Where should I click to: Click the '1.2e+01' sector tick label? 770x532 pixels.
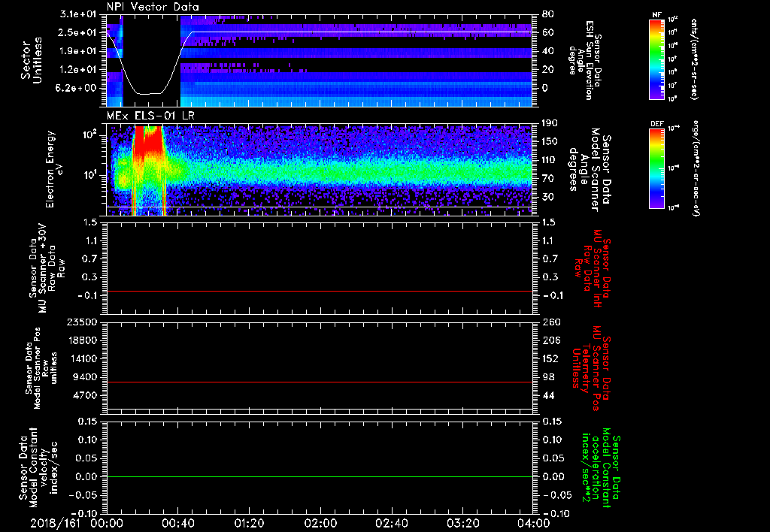point(78,70)
